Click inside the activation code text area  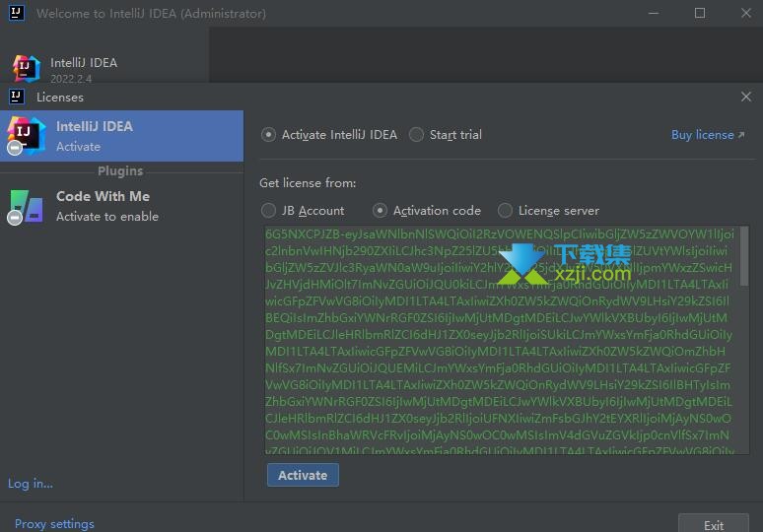click(500, 340)
